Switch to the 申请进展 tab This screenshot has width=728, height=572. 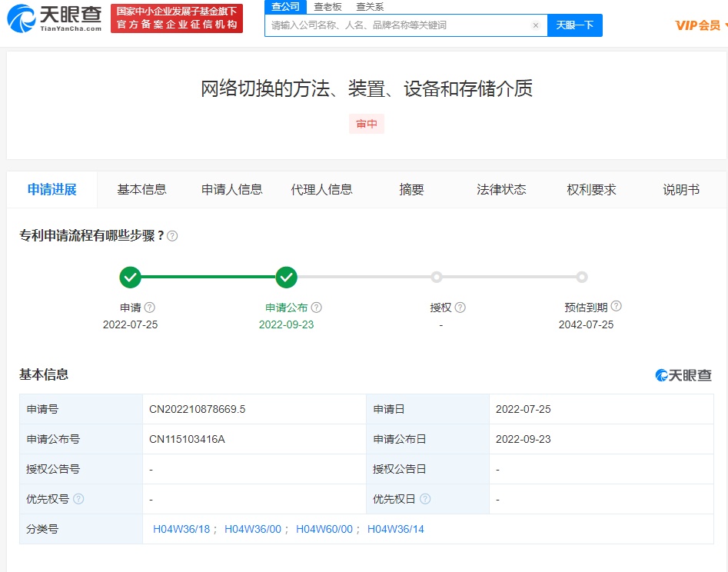52,189
